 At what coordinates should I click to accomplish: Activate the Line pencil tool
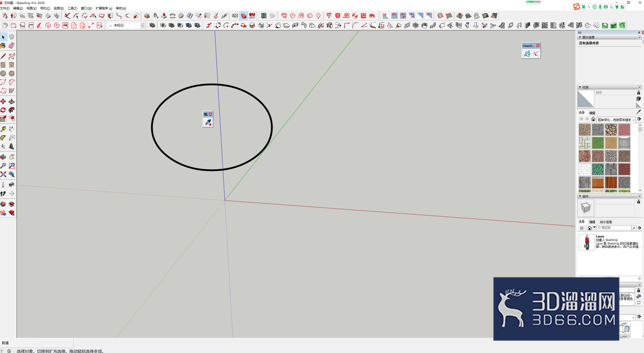[x=3, y=56]
